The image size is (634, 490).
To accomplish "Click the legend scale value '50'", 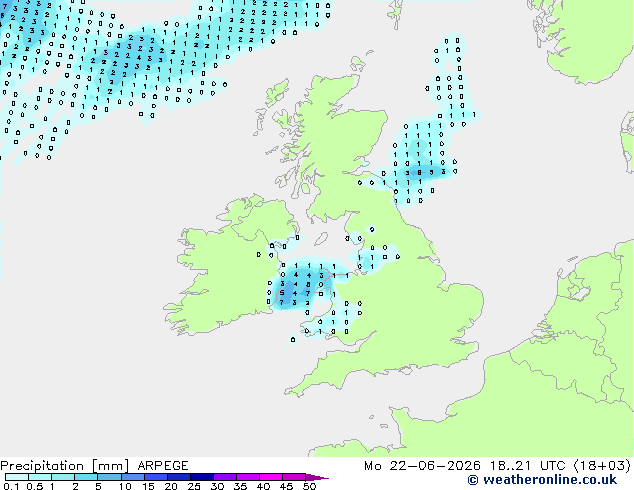I will (309, 486).
